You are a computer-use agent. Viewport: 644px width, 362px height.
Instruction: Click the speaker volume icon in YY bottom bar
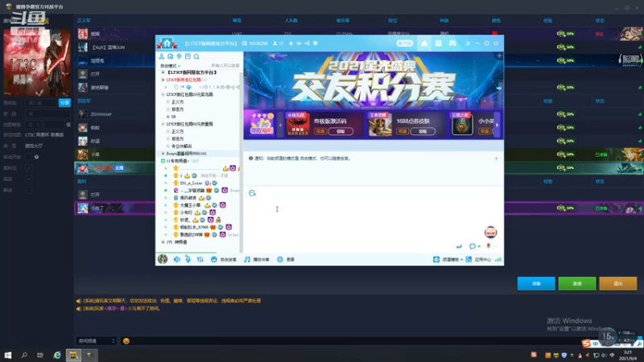[177, 259]
